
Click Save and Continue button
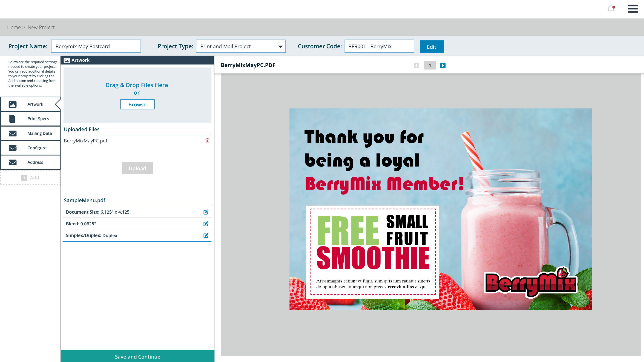click(x=137, y=356)
